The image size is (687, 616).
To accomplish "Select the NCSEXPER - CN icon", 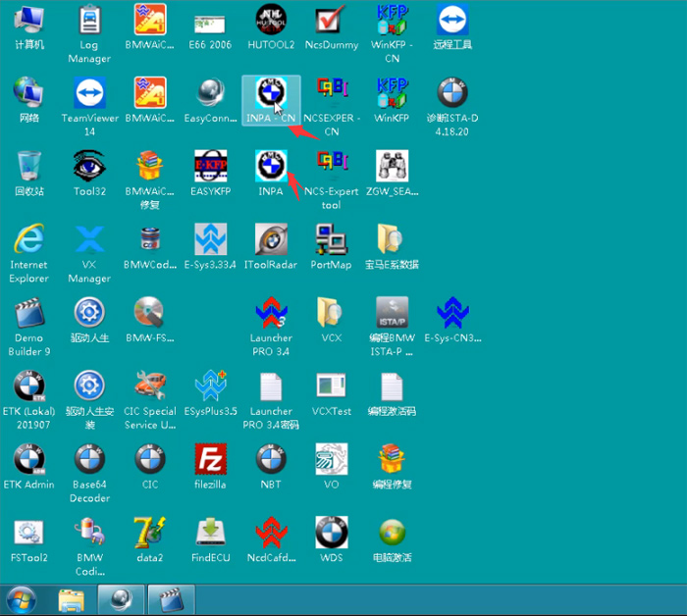I will [332, 107].
